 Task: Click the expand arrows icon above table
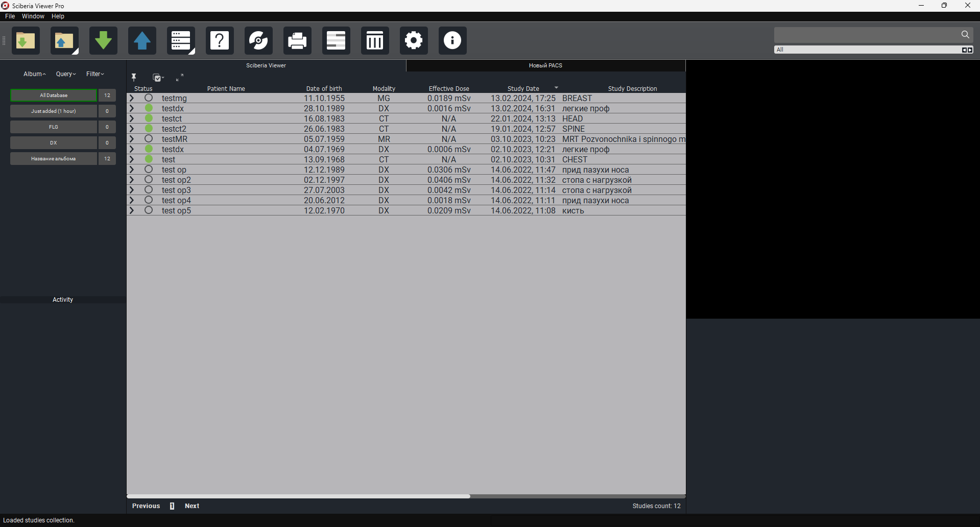(180, 78)
